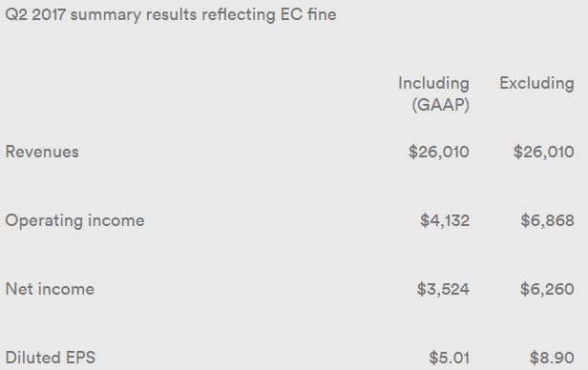Click the word income in Operating income
This screenshot has height=370, width=588.
coord(115,220)
